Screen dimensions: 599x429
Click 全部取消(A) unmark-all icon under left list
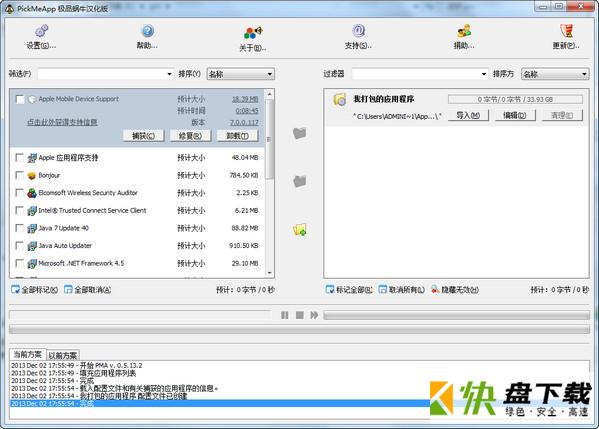coord(68,290)
